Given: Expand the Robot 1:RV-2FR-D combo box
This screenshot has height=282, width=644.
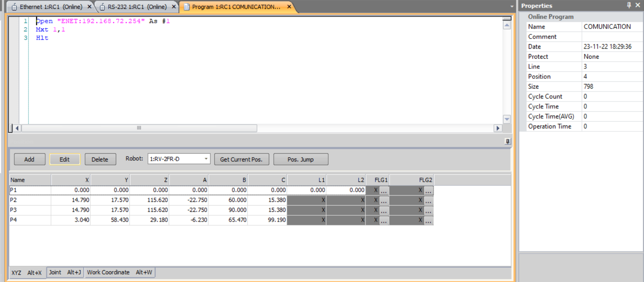Looking at the screenshot, I should coord(206,159).
